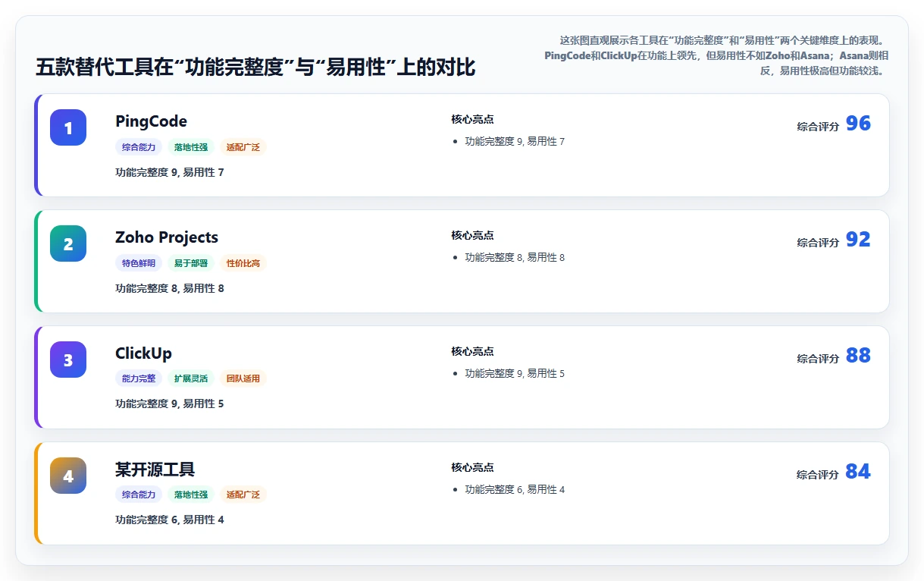924x581 pixels.
Task: Click the rank 1 badge for PingCode
Action: click(x=68, y=127)
